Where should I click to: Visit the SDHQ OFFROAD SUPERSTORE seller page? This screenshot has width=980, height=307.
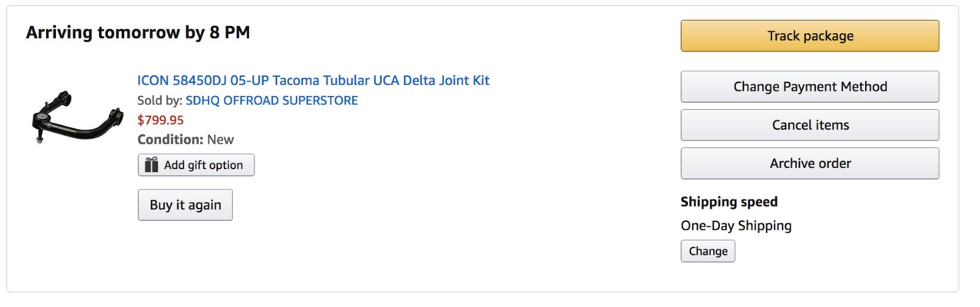pos(271,101)
